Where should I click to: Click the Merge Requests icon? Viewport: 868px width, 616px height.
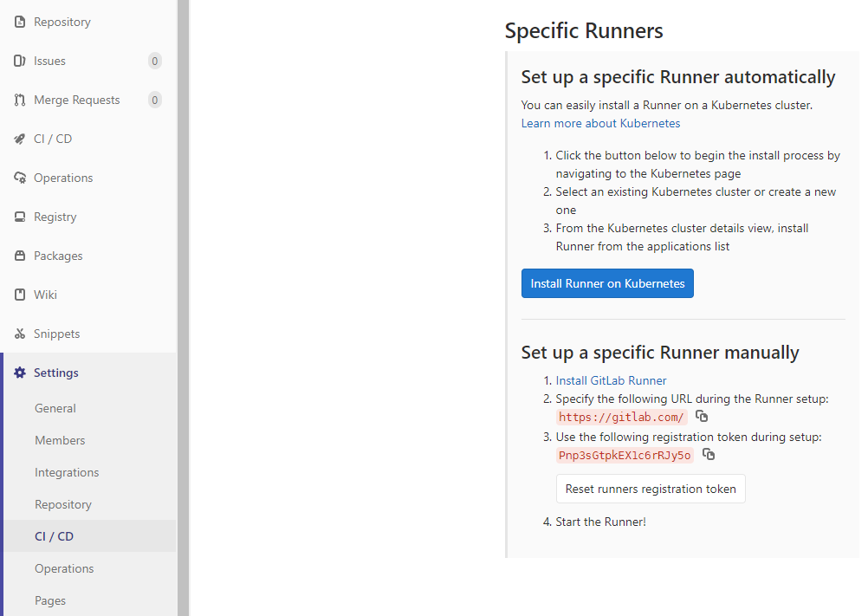point(20,100)
